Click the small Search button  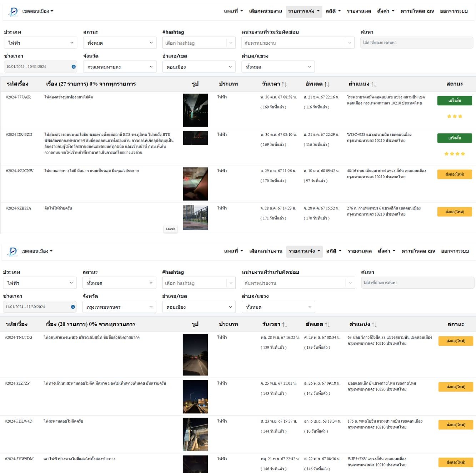[170, 229]
